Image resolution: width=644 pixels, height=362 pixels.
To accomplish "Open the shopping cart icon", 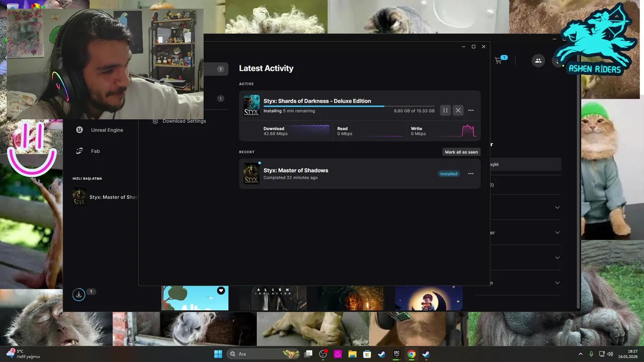I will tap(498, 60).
